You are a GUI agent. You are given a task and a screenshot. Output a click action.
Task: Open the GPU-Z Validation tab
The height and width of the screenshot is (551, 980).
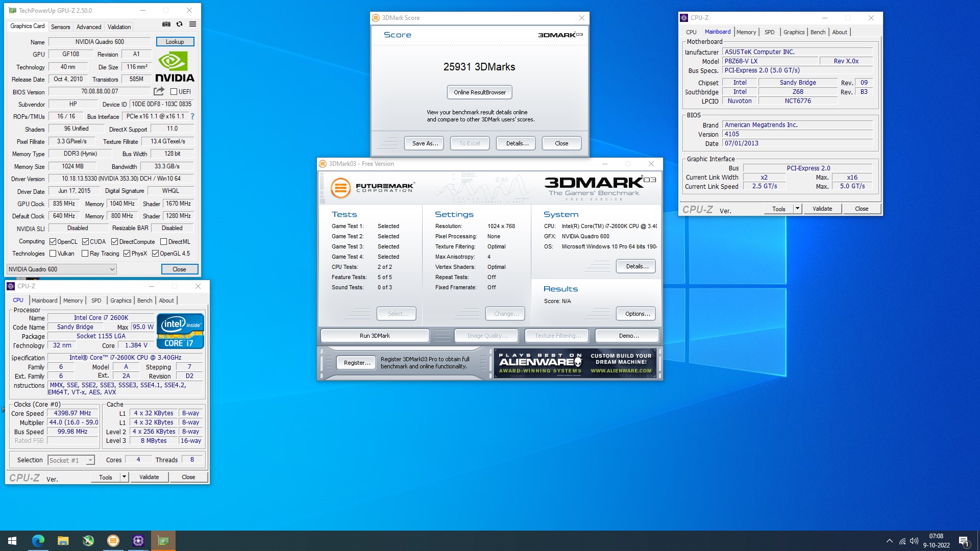tap(119, 27)
